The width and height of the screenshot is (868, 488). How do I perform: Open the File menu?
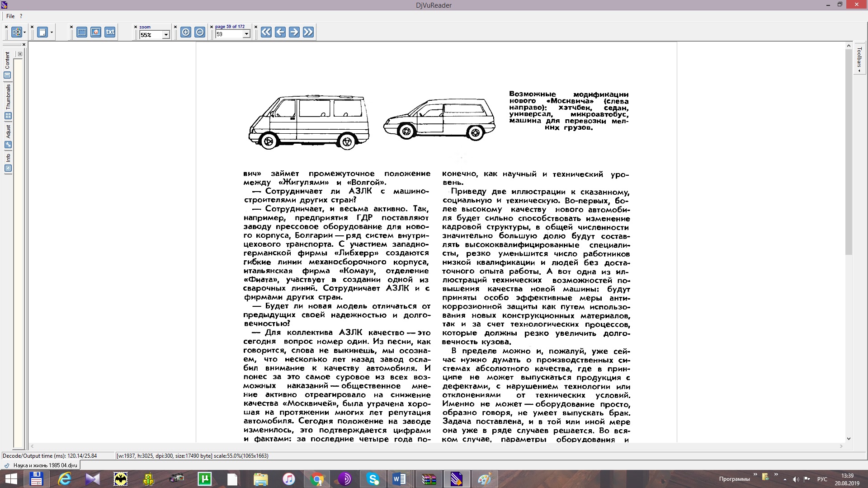click(x=10, y=16)
